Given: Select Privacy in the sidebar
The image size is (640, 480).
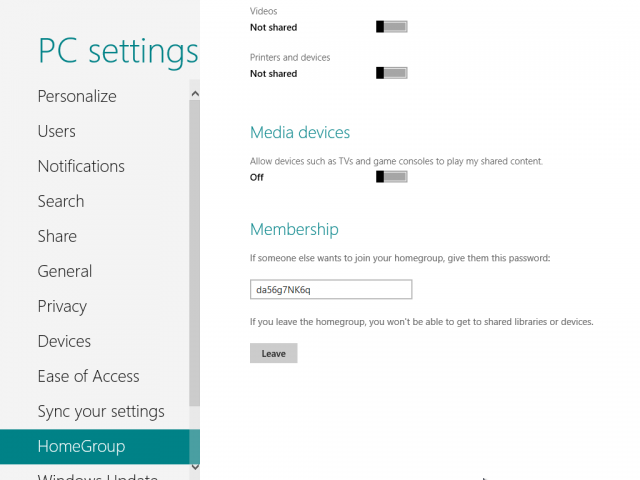Looking at the screenshot, I should (62, 307).
